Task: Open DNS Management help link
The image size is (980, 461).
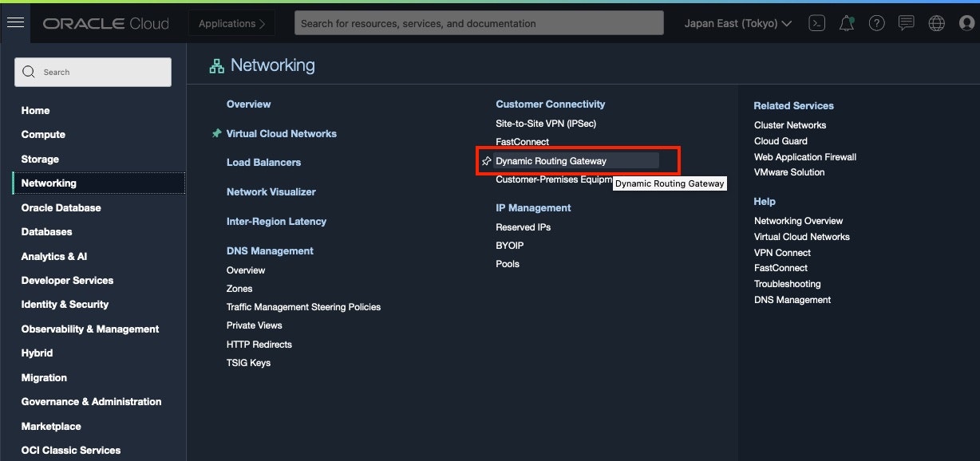Action: pos(792,300)
